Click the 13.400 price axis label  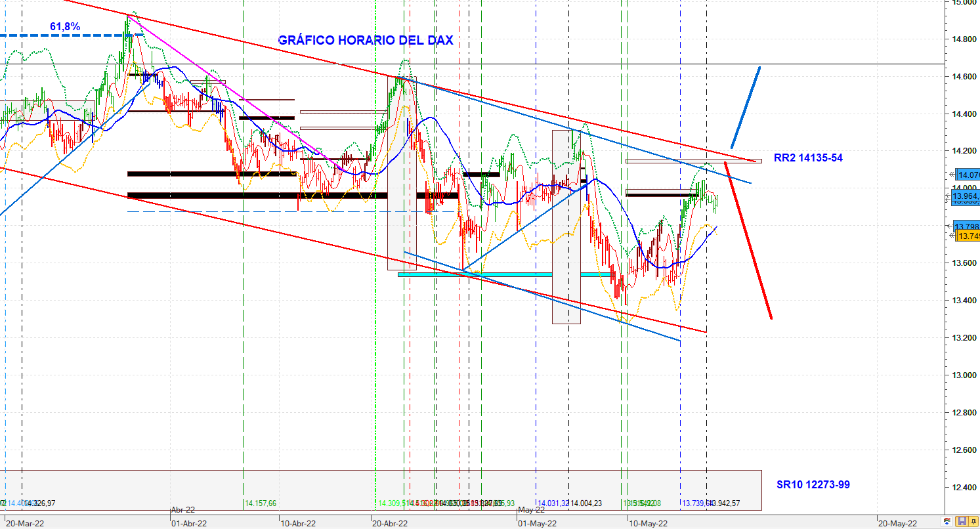[x=966, y=301]
